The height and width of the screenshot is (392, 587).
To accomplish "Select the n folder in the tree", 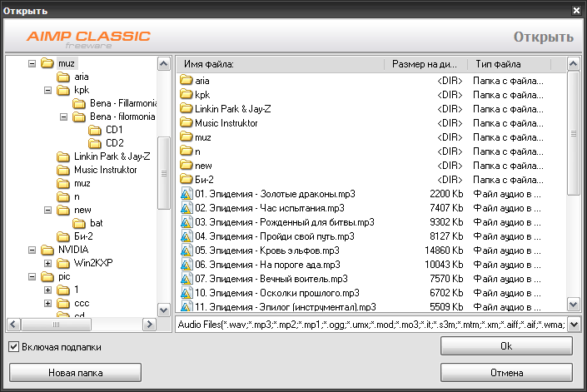I will [x=77, y=196].
